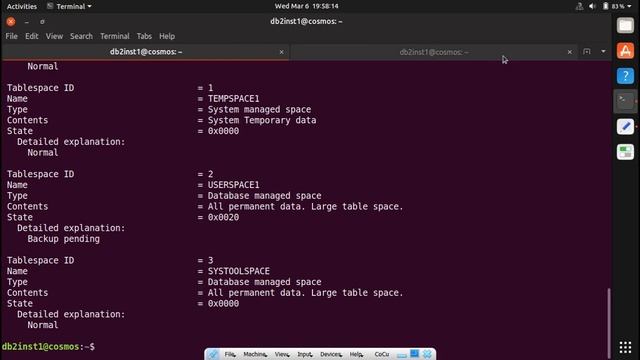Screen dimensions: 640x360
Task: Click the Tablespace ID value 2
Action: (211, 174)
